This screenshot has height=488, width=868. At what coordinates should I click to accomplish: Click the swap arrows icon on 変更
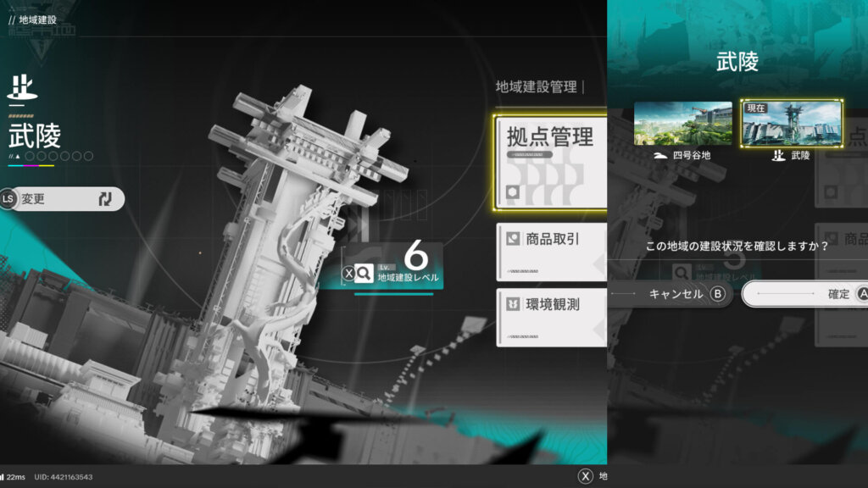pos(104,199)
